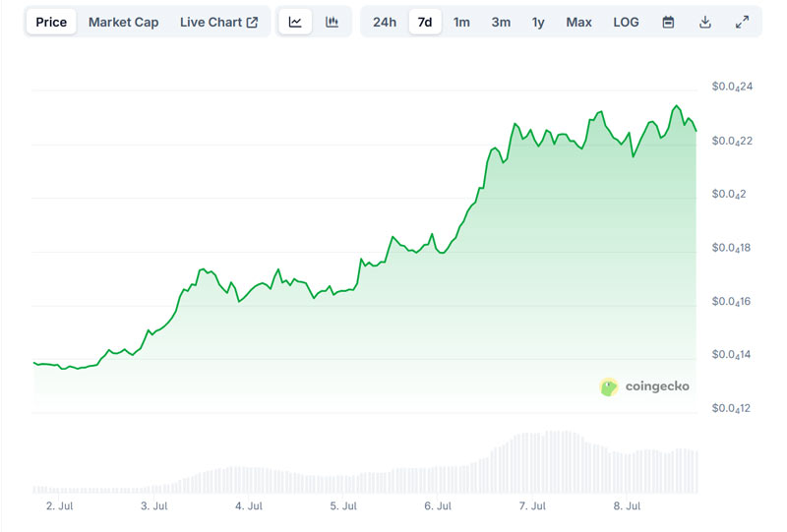Select the 7d time range

(425, 22)
